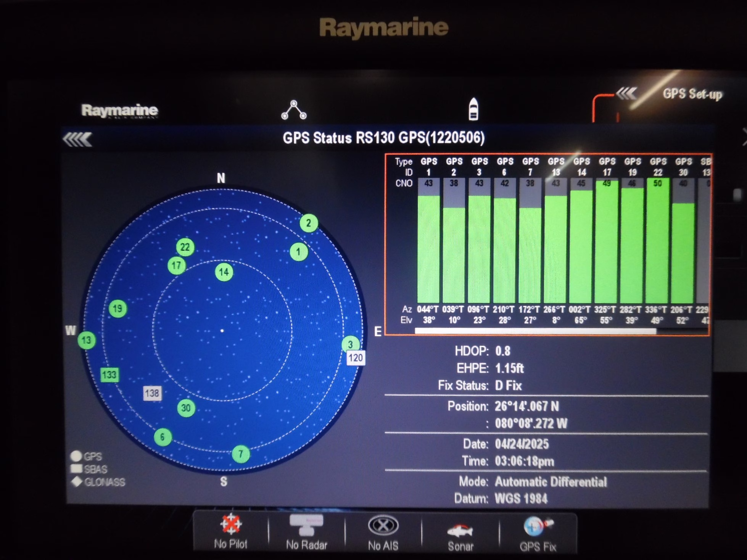Tap the Datum value WGS 1984

[521, 499]
